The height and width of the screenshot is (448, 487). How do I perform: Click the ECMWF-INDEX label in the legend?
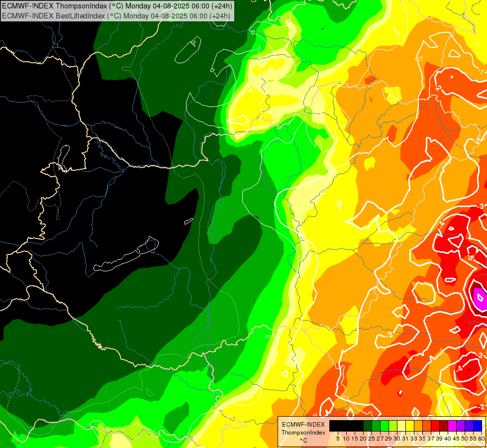tap(303, 425)
